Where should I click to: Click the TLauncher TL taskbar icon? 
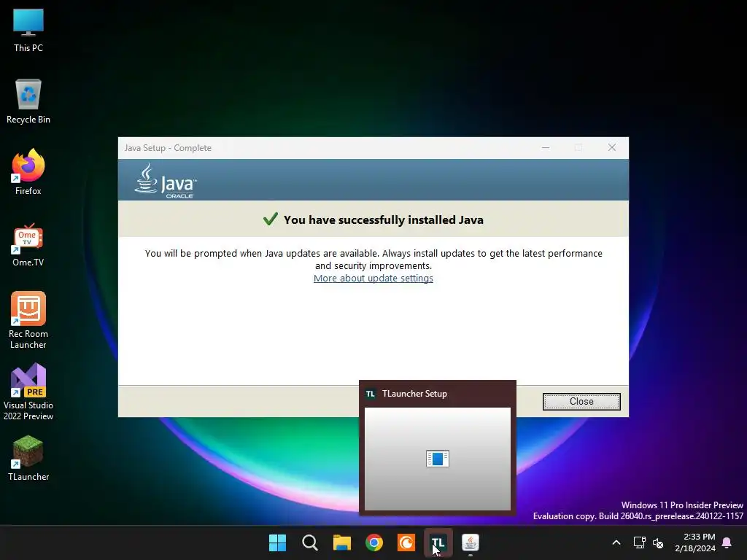438,542
